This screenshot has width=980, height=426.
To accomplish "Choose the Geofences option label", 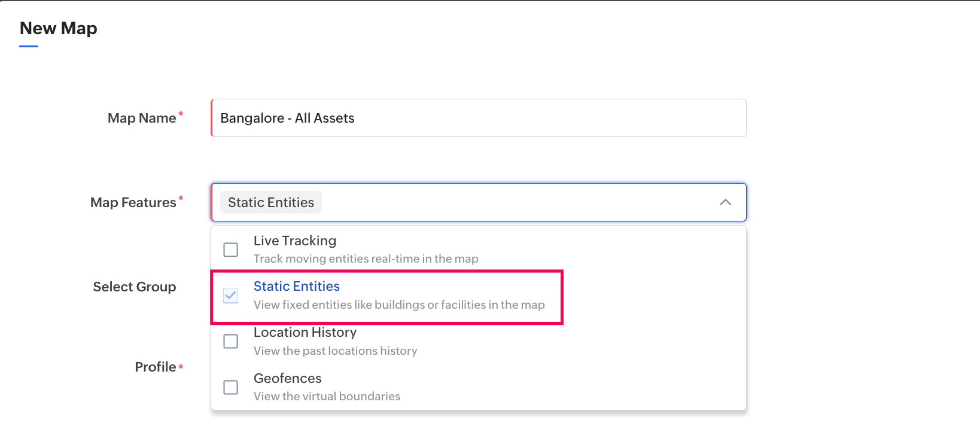I will pyautogui.click(x=288, y=378).
